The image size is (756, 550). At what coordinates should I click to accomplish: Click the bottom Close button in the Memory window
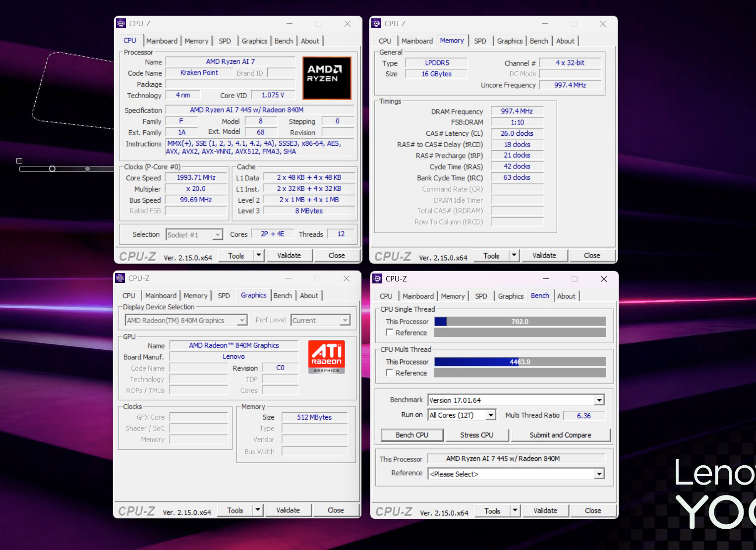(x=592, y=256)
